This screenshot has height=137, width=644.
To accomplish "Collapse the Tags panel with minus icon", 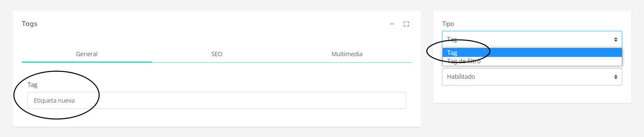I will point(392,24).
